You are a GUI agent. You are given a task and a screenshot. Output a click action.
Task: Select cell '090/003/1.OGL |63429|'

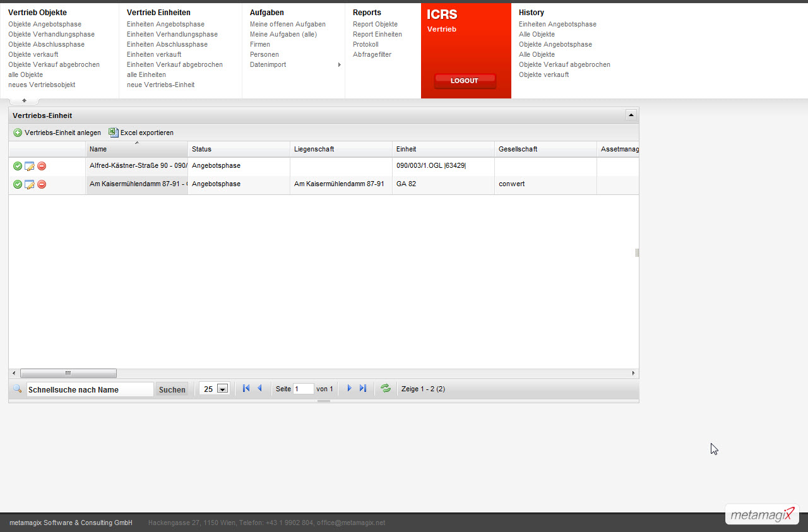[444, 166]
